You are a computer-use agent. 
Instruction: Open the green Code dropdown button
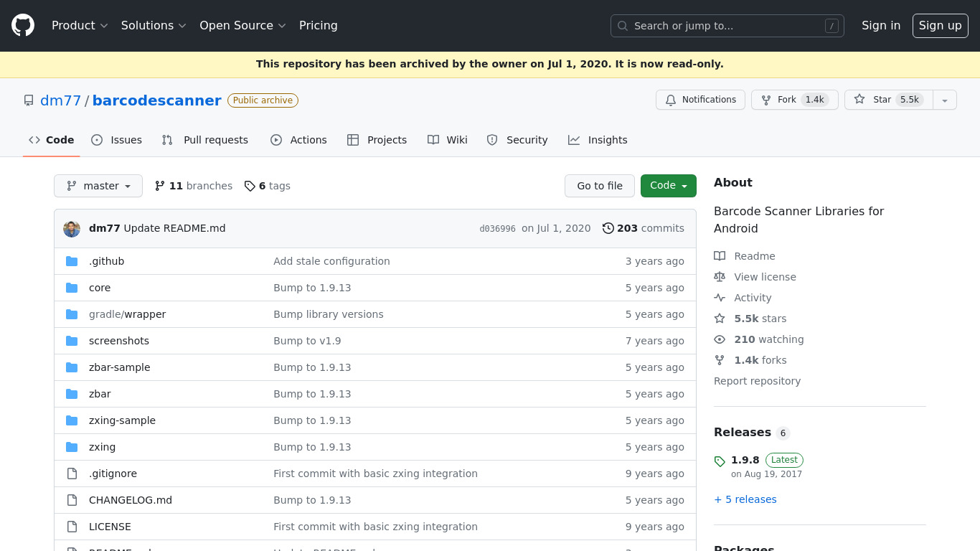pyautogui.click(x=669, y=186)
